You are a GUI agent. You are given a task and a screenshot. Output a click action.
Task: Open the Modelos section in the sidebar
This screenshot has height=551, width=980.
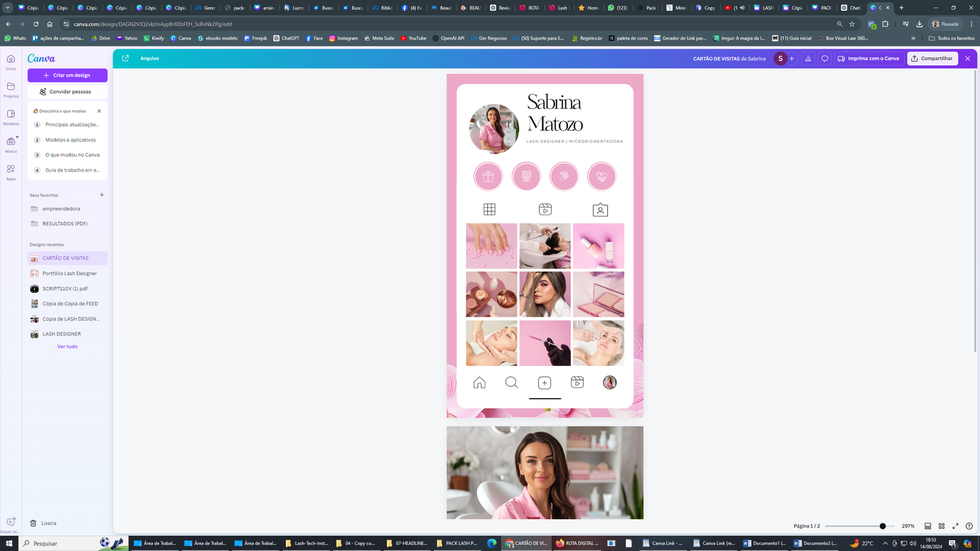click(11, 117)
